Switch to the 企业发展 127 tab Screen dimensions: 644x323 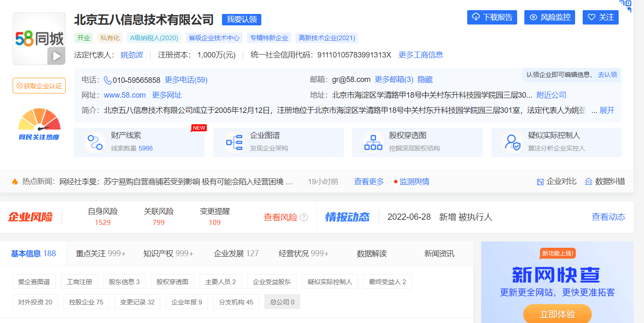[236, 254]
